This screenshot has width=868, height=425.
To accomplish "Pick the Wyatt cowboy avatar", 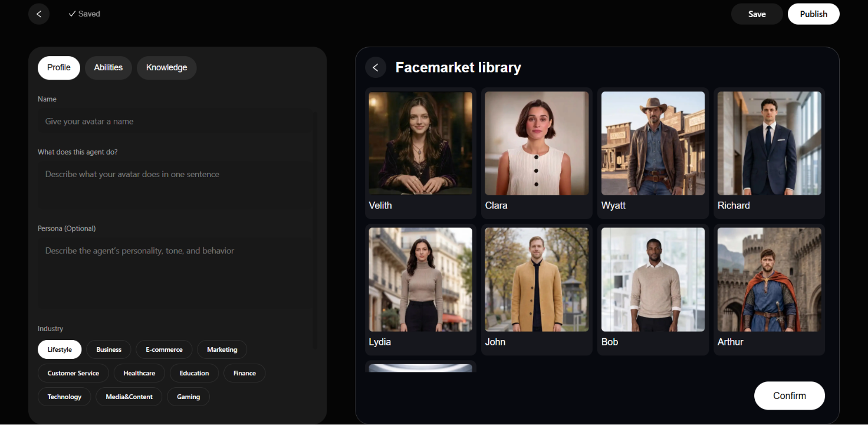I will click(653, 143).
